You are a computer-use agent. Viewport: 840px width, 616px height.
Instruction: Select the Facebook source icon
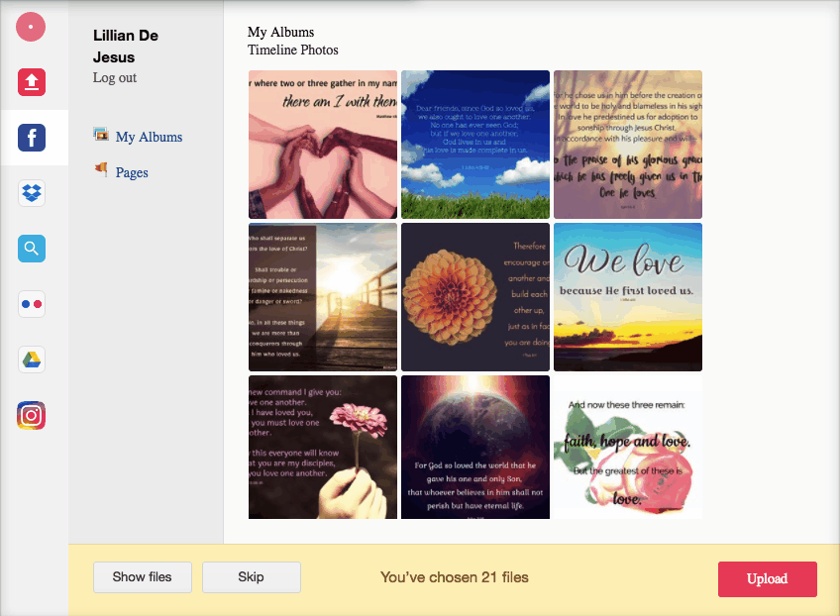click(x=32, y=138)
